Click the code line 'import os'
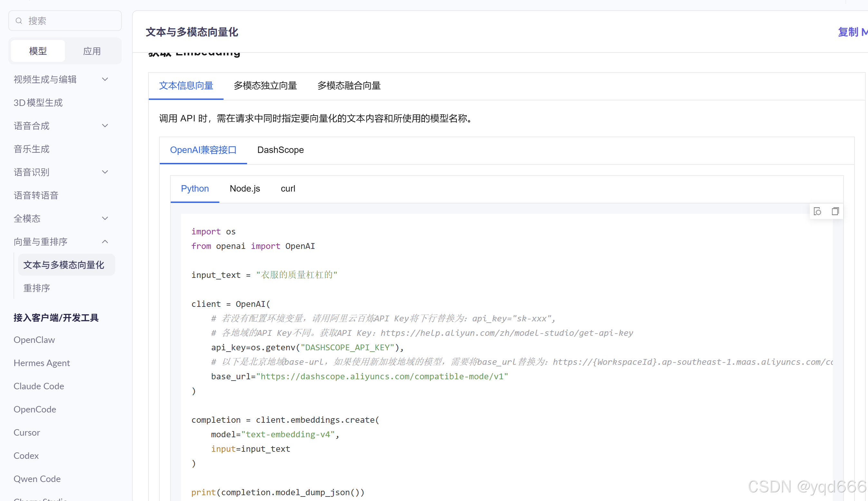868x501 pixels. pyautogui.click(x=214, y=232)
